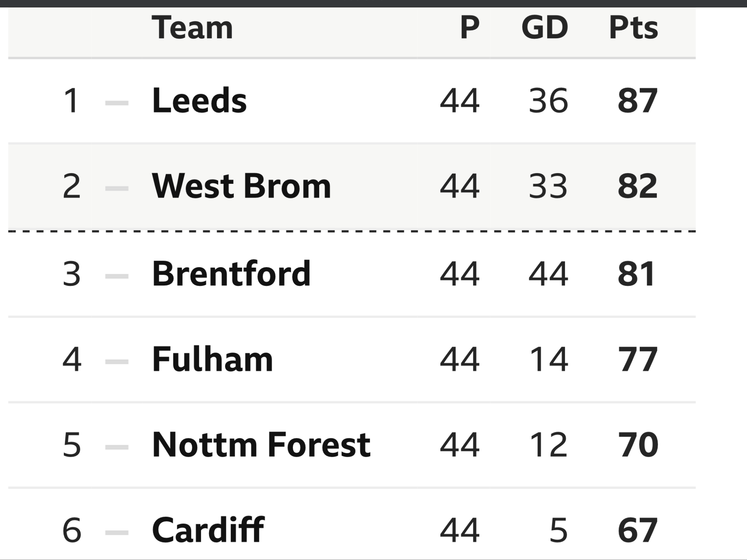Screen dimensions: 747x560
Task: Open the Fulham team link
Action: 212,359
